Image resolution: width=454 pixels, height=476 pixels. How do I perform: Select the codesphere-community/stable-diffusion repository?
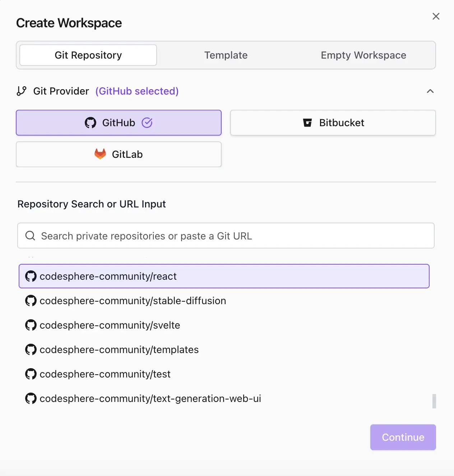coord(133,301)
